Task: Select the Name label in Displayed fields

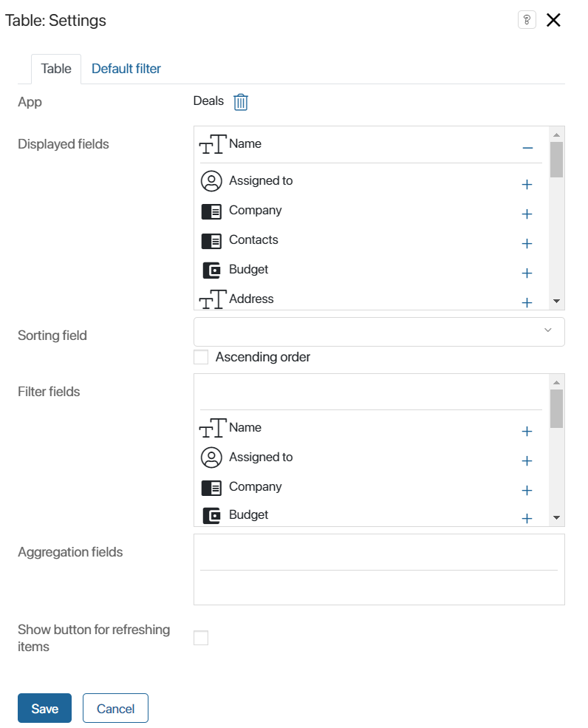Action: 245,143
